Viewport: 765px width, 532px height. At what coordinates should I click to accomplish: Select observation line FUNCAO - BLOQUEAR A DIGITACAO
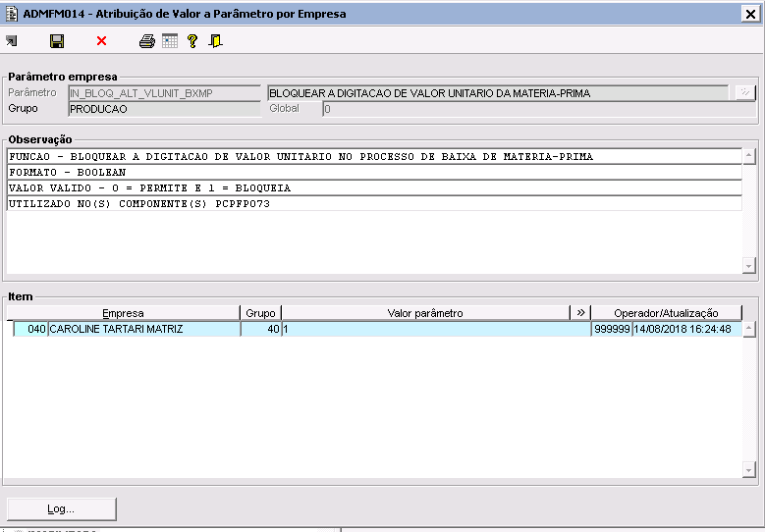point(374,156)
